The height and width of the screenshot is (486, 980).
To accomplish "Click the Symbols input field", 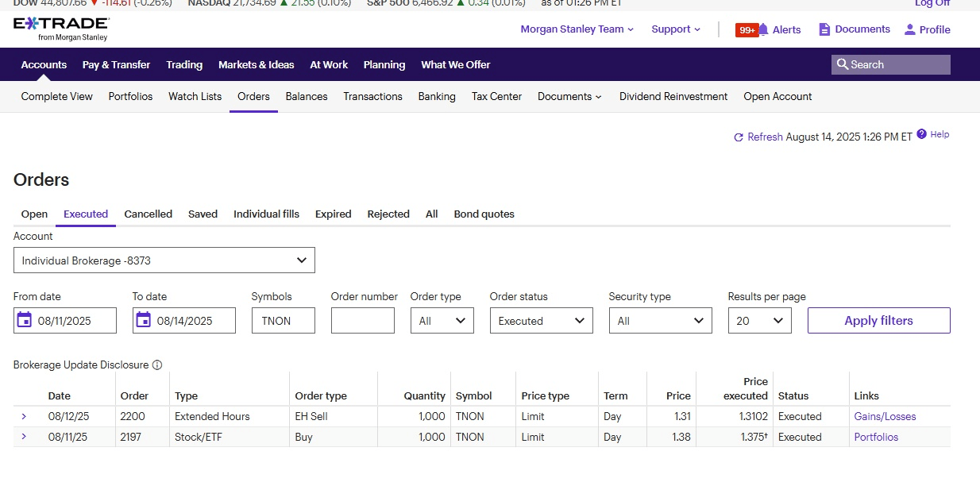I will pos(284,321).
